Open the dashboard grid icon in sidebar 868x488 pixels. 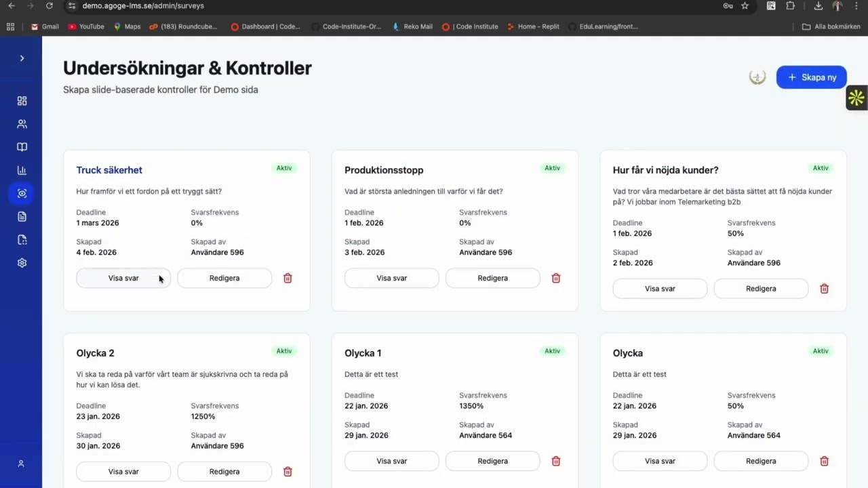22,101
